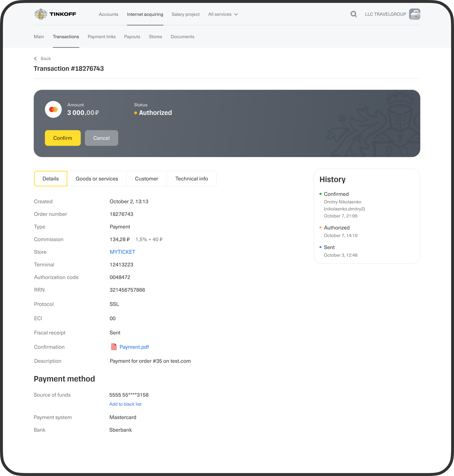Click the card number 5555 55****3158

(x=129, y=395)
